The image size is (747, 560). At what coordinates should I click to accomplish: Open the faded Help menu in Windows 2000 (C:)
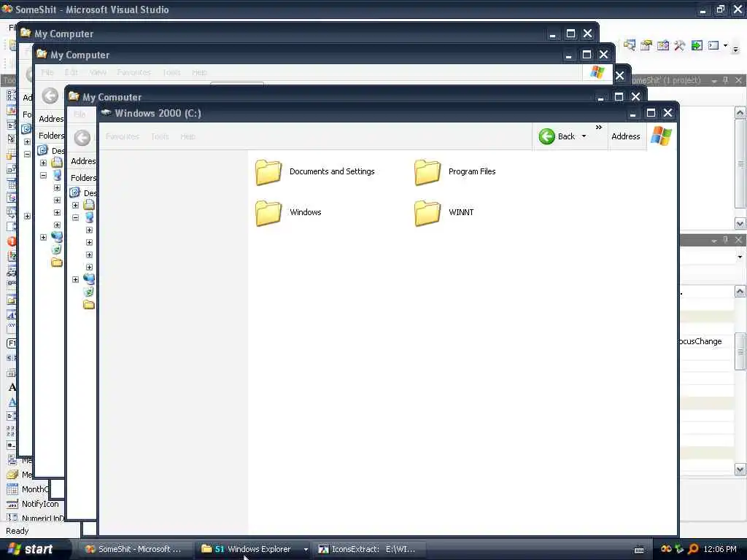click(187, 136)
